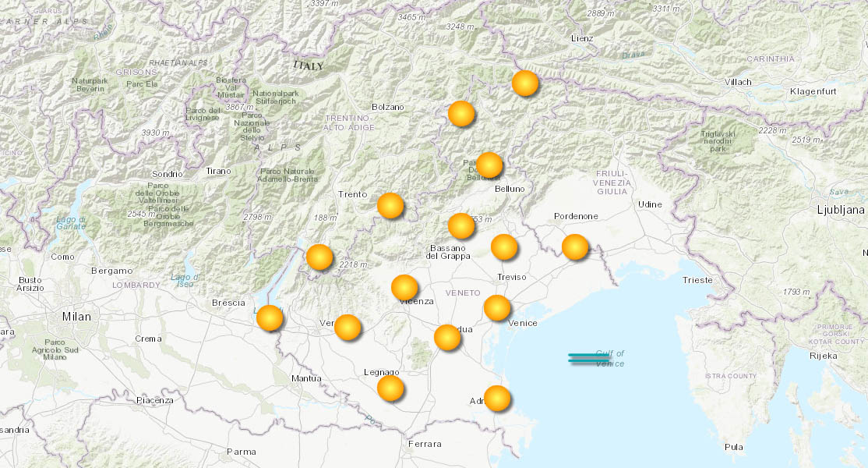Click the Milan city label
This screenshot has height=468, width=868.
coord(75,317)
